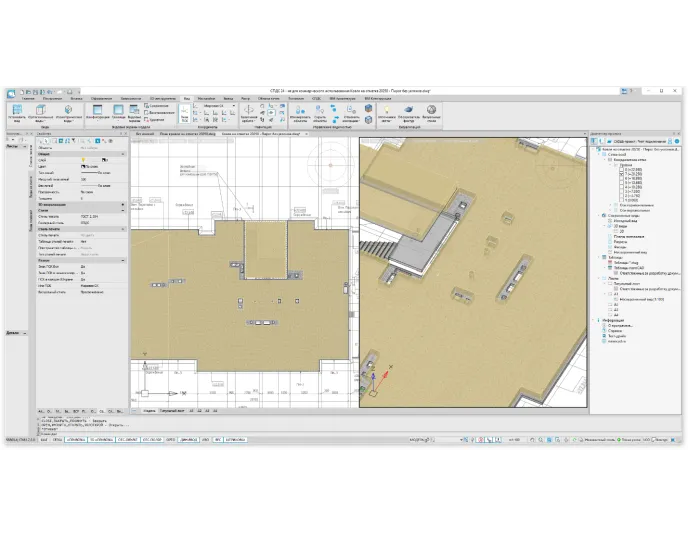Click the ДИН-ВВОД status bar button
Viewport: 688px width, 537px height.
pos(190,439)
